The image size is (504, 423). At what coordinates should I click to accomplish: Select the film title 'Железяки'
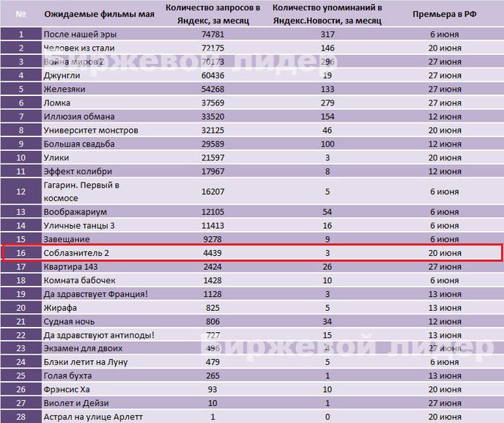(64, 89)
